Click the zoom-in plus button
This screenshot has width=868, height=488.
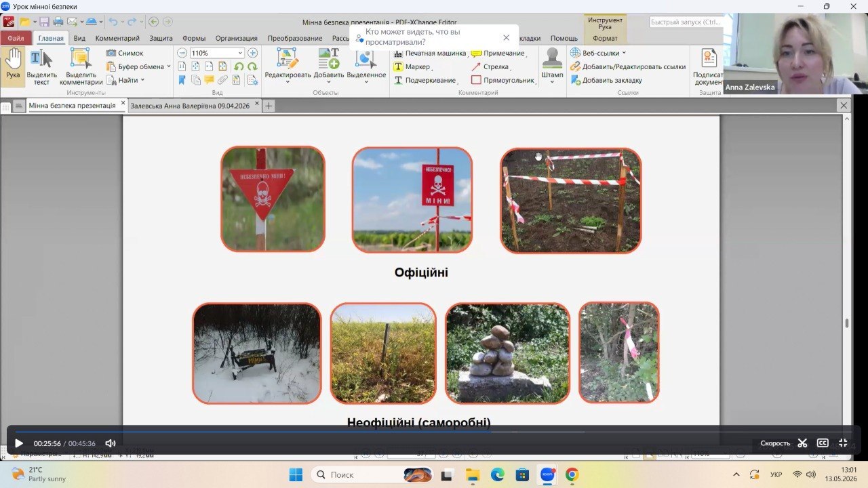(252, 53)
